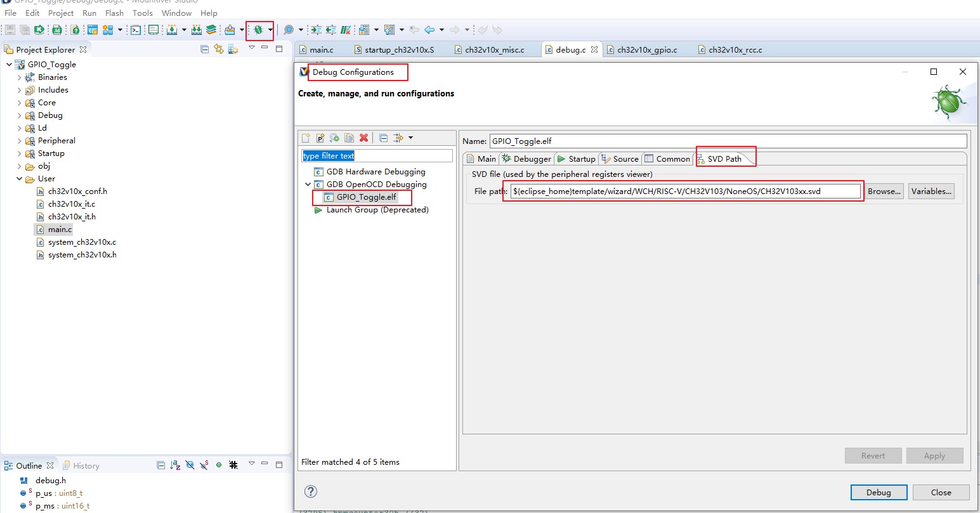
Task: Open the Project menu
Action: (x=61, y=13)
